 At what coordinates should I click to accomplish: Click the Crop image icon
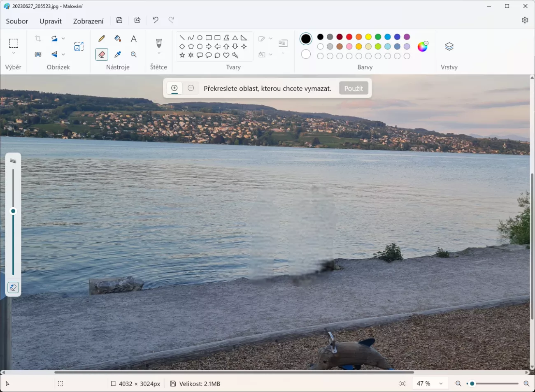tap(38, 39)
